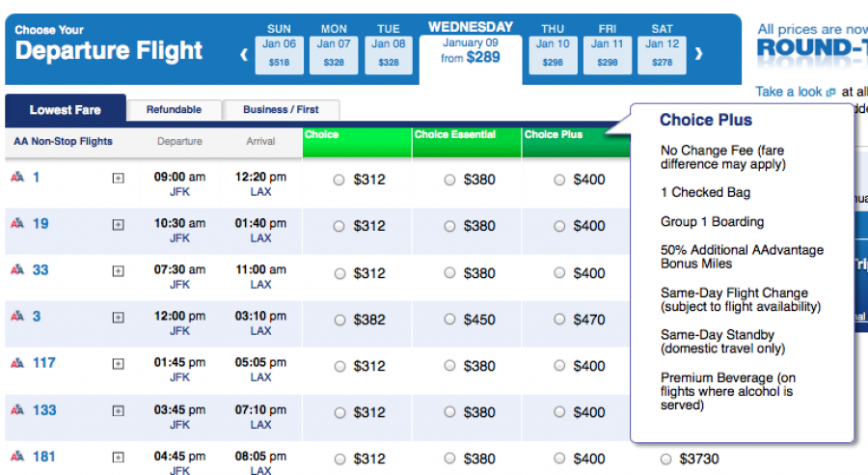Open flight number 19 link
Screen dimensions: 868x475
coord(41,224)
